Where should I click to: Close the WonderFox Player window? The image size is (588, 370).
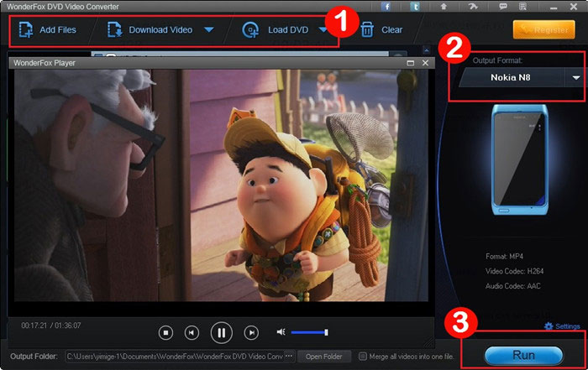[425, 63]
